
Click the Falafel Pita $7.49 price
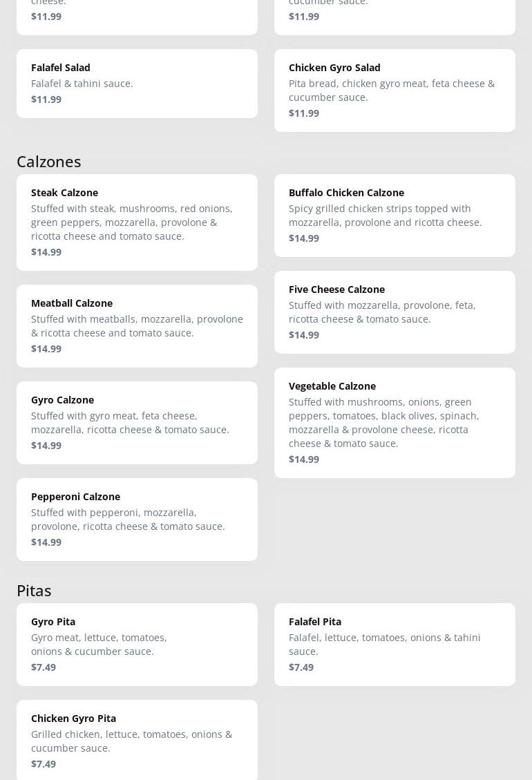[x=301, y=667]
